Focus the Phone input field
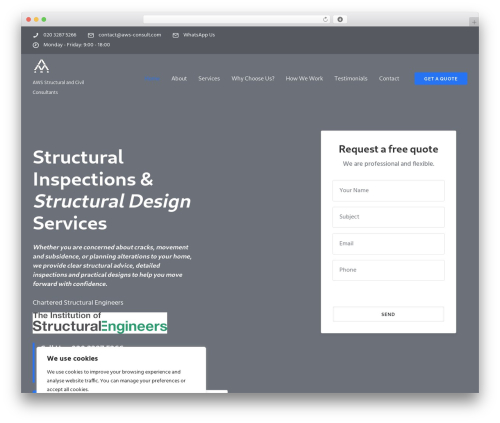500x423 pixels. [x=388, y=270]
